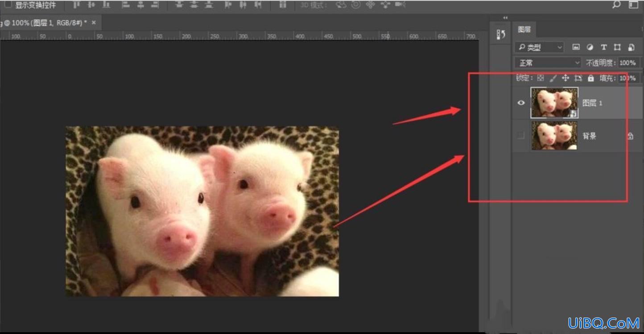Enable the 显示变换控件 checkbox
Screen dimensions: 644x334
(x=8, y=5)
